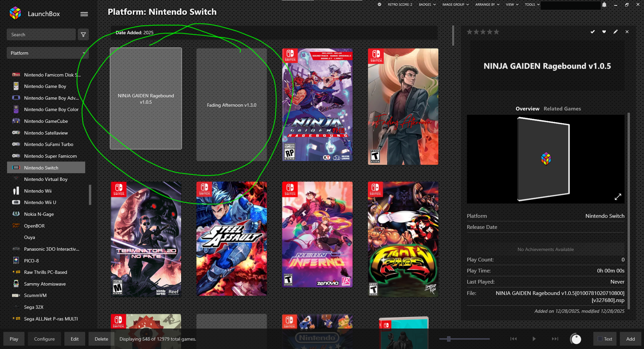The image size is (644, 349).
Task: Switch to the Related Games tab
Action: point(562,109)
